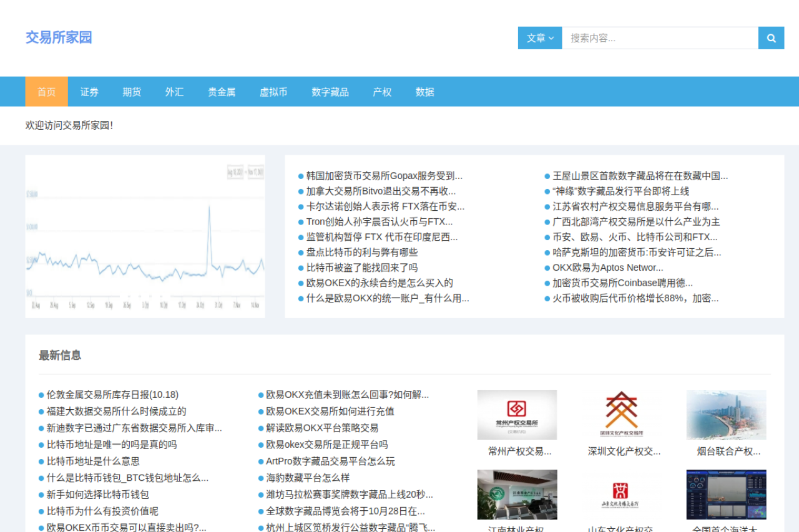Open the 烟台联合产权 coastal photo thumbnail
Image resolution: width=799 pixels, height=532 pixels.
click(727, 415)
